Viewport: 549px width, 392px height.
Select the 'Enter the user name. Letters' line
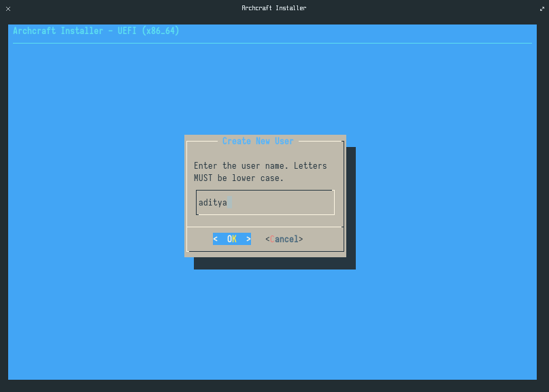pyautogui.click(x=260, y=165)
